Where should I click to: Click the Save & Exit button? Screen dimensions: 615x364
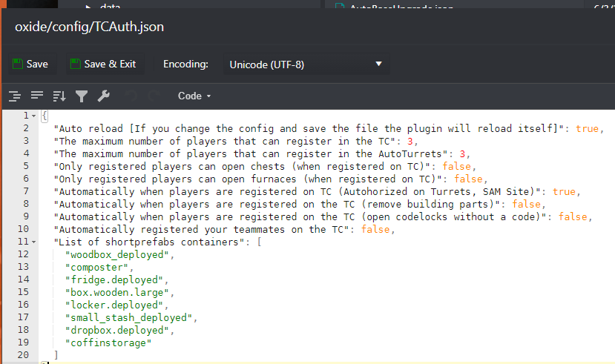[102, 64]
